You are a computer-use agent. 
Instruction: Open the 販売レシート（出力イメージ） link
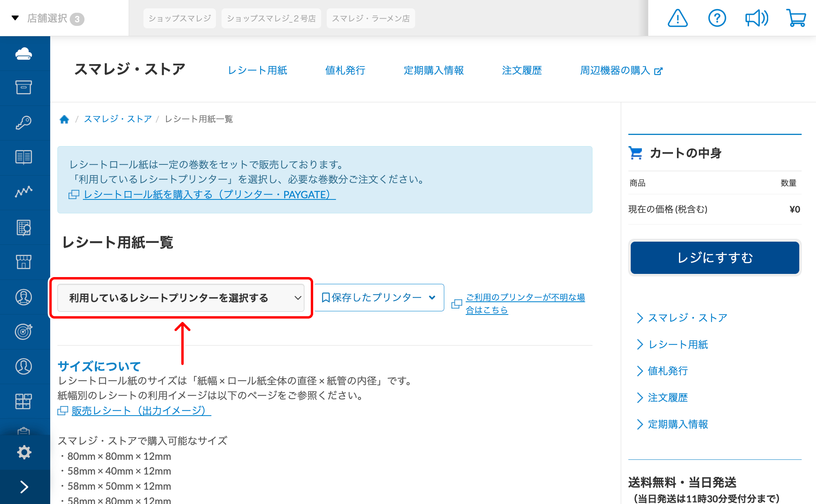pos(140,410)
